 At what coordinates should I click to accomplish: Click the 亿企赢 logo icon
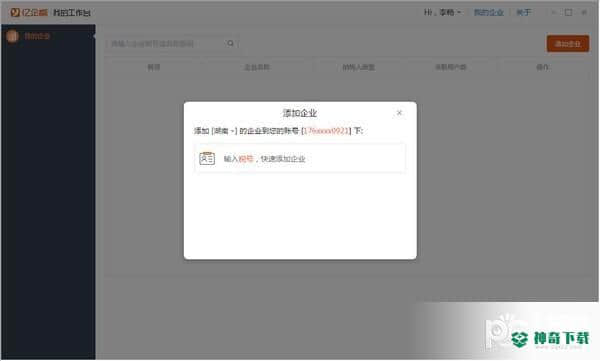point(15,12)
